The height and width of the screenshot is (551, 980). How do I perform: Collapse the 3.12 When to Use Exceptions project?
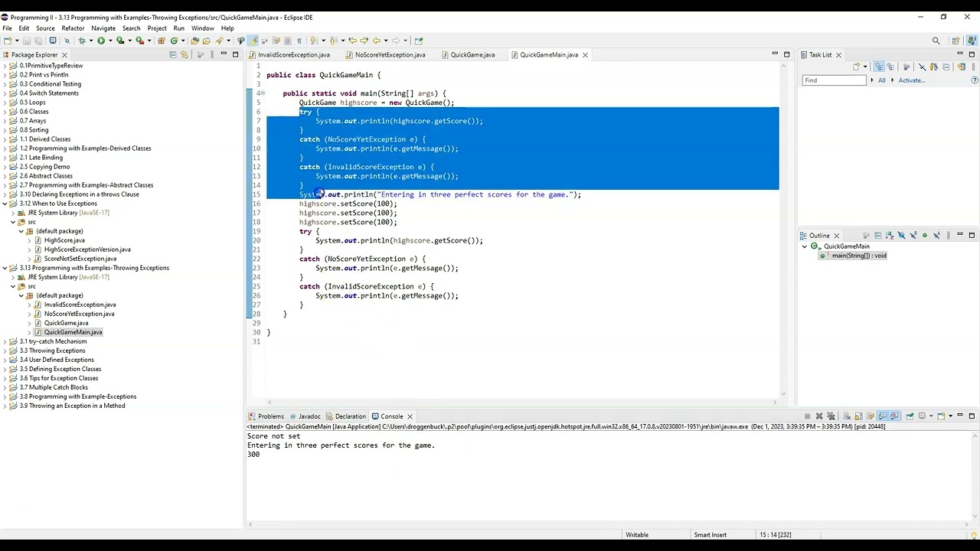[x=5, y=204]
